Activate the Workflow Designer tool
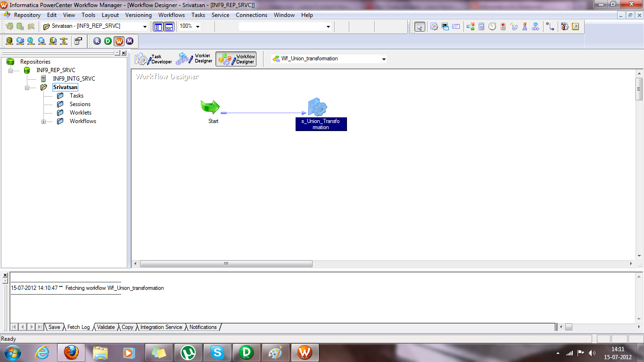The width and height of the screenshot is (644, 362). pos(236,58)
